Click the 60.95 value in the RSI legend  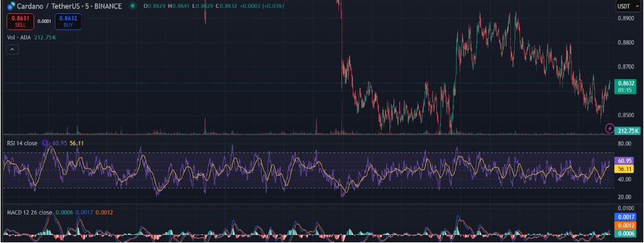click(x=59, y=144)
